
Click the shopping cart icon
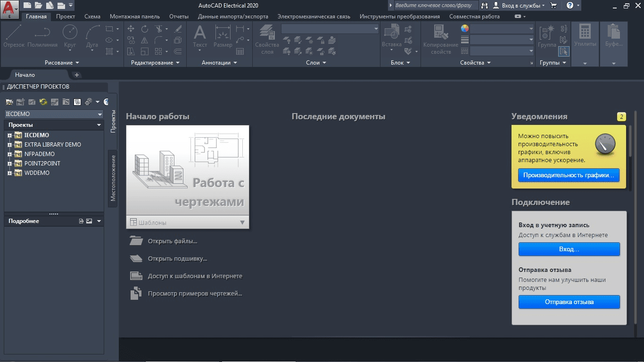tap(553, 6)
